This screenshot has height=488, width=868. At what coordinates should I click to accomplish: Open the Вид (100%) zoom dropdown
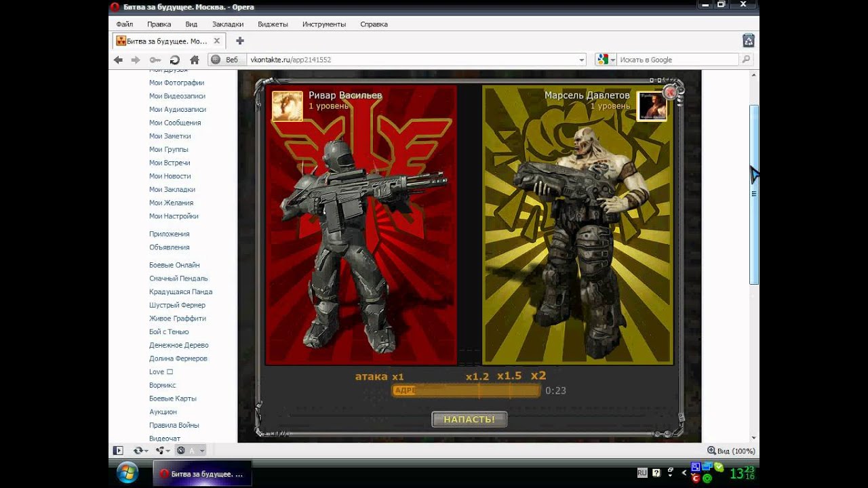[736, 451]
